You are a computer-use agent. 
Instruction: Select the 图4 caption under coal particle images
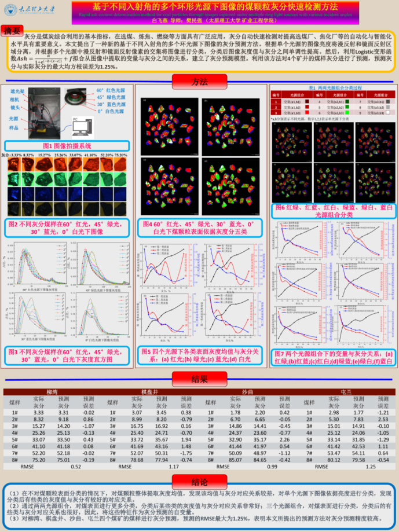pos(199,227)
